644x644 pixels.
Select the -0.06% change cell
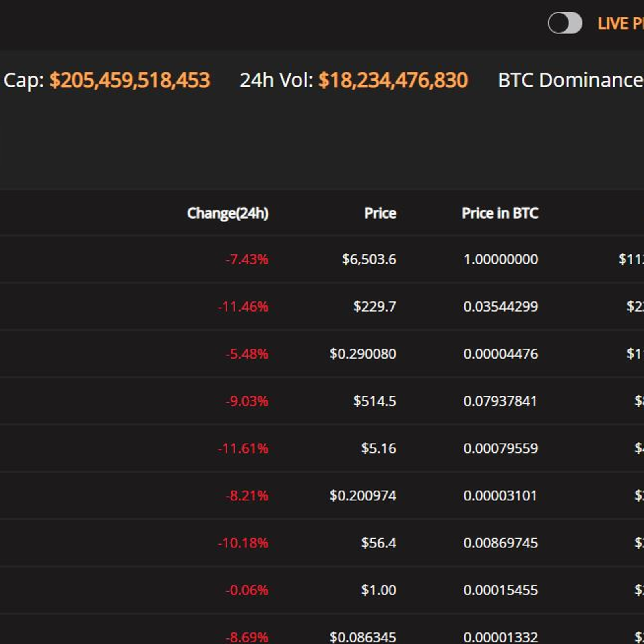pyautogui.click(x=247, y=590)
